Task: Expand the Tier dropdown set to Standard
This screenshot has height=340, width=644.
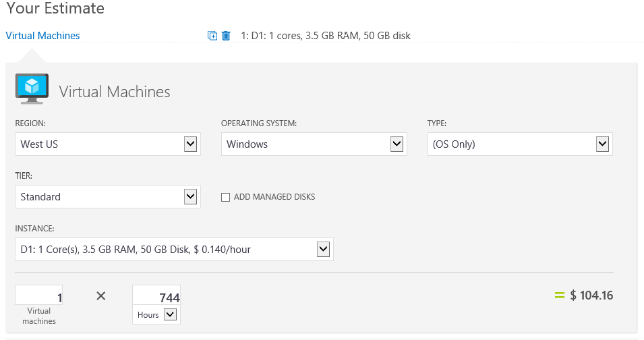Action: (x=108, y=197)
